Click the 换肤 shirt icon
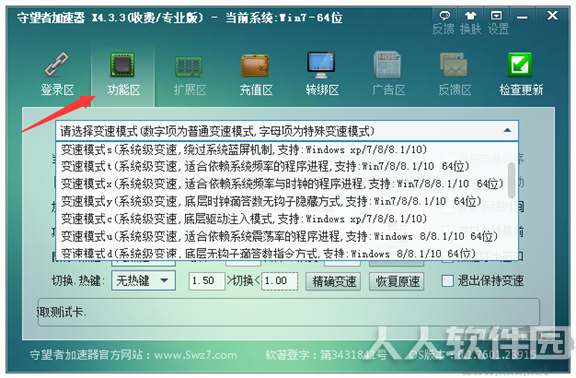Viewport: 576px width, 378px height. pyautogui.click(x=471, y=16)
